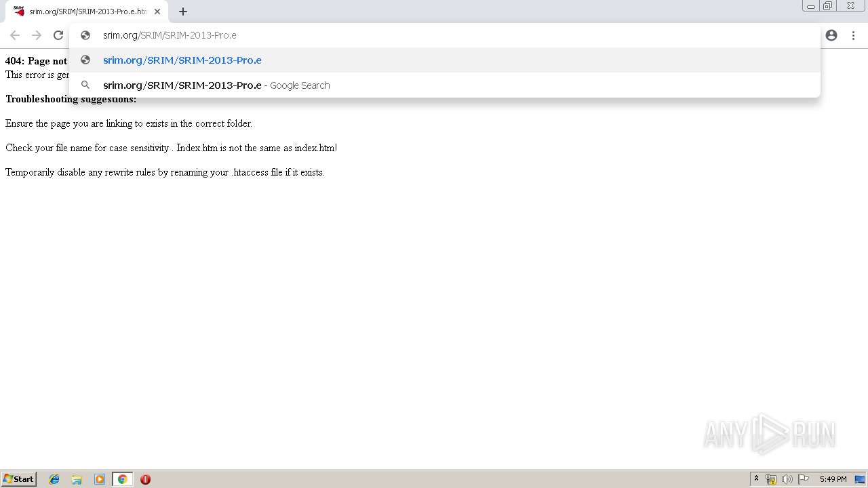Viewport: 868px width, 488px height.
Task: Click the Chrome taskbar button
Action: [x=122, y=479]
